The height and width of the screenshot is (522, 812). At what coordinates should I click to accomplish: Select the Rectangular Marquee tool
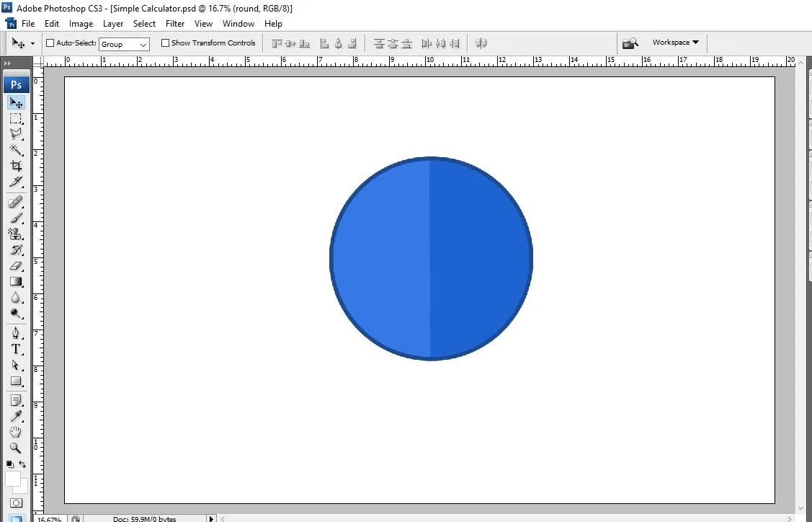tap(16, 119)
